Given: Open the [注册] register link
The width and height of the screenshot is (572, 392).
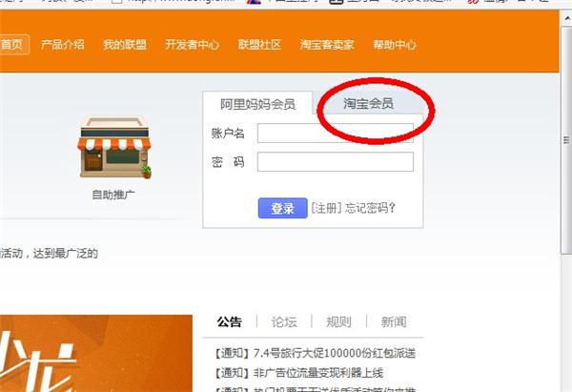Looking at the screenshot, I should click(326, 208).
